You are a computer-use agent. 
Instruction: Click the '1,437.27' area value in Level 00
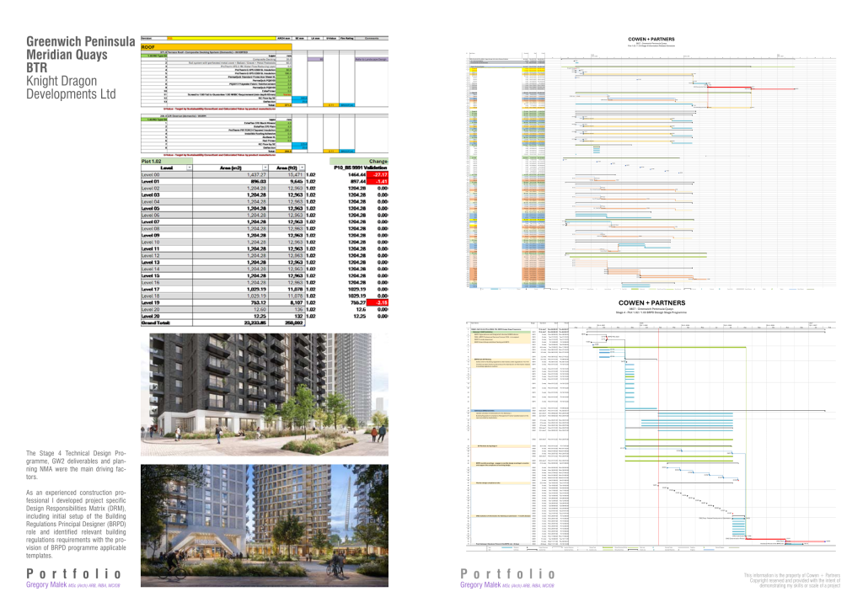coord(256,175)
